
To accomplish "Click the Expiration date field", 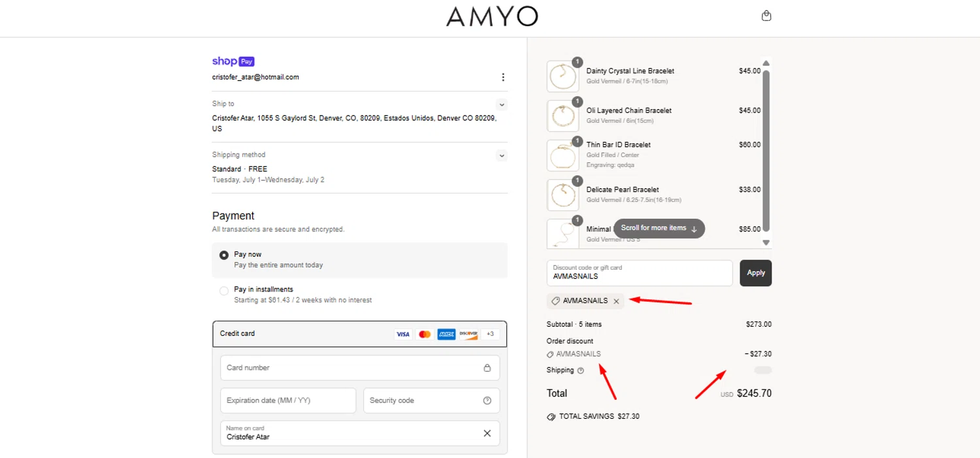I will (288, 401).
